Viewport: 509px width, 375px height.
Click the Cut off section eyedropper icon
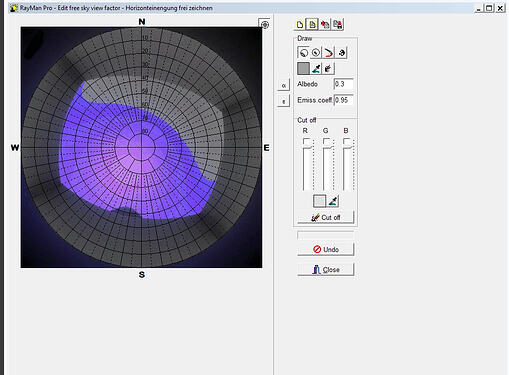coord(333,201)
